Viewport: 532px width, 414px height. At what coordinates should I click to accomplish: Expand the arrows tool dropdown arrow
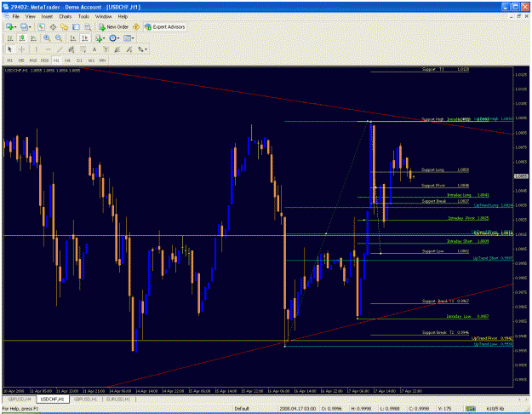pyautogui.click(x=146, y=49)
